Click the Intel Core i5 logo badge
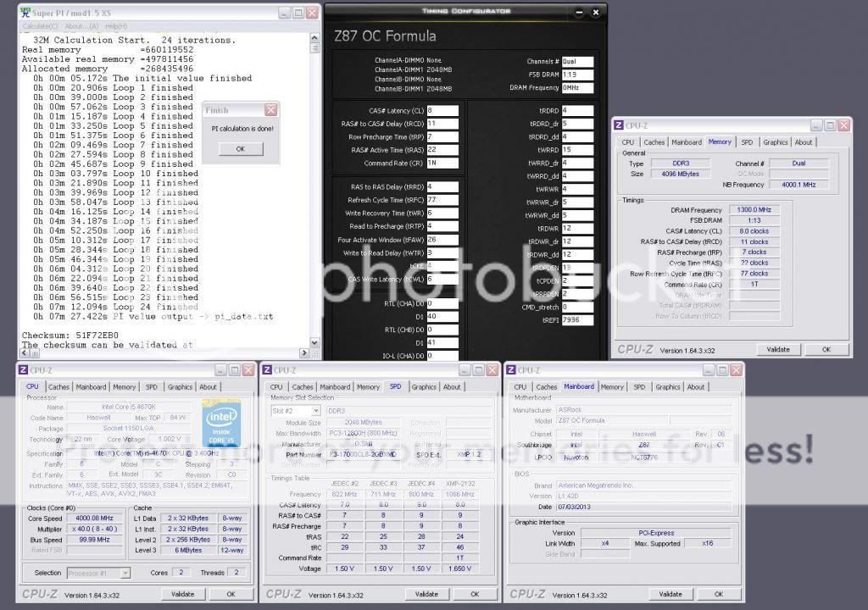The width and height of the screenshot is (868, 610). pos(221,423)
